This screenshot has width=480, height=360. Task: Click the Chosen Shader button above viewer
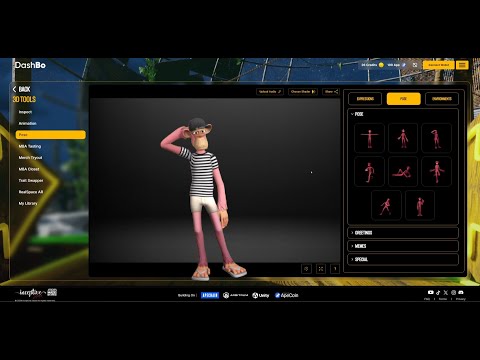(x=303, y=92)
